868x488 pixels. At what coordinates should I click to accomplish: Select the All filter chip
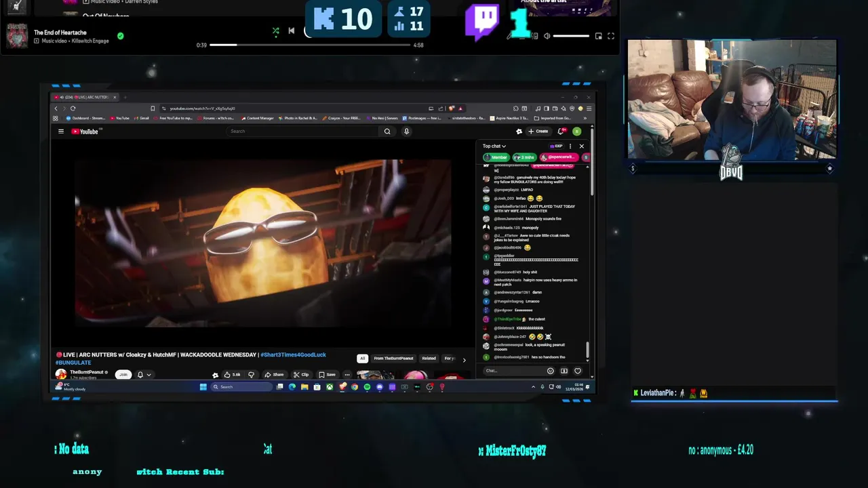point(362,358)
